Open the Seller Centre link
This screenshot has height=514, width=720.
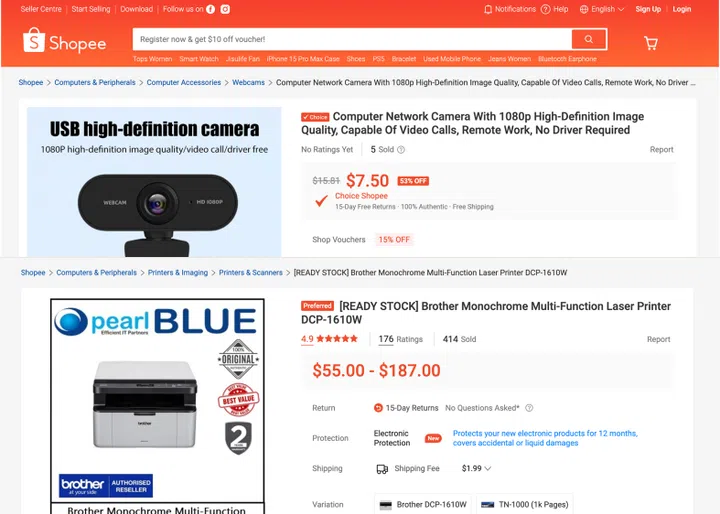(x=41, y=9)
